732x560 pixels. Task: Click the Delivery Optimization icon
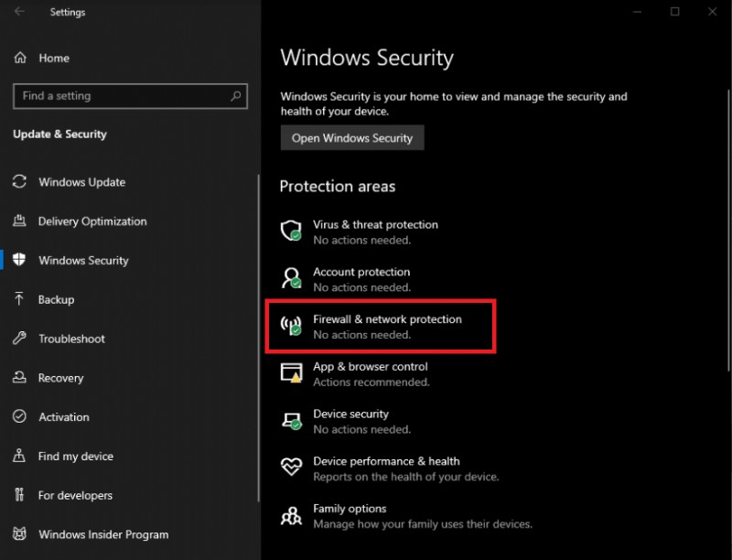point(19,221)
